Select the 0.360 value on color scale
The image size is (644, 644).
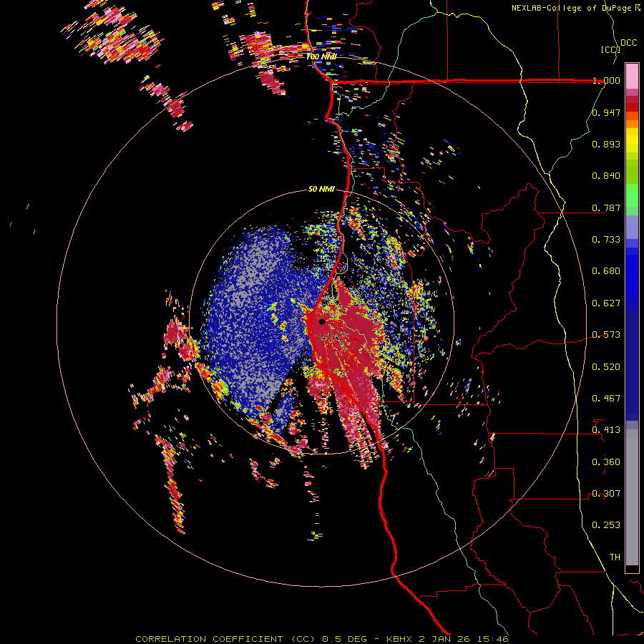pyautogui.click(x=606, y=462)
